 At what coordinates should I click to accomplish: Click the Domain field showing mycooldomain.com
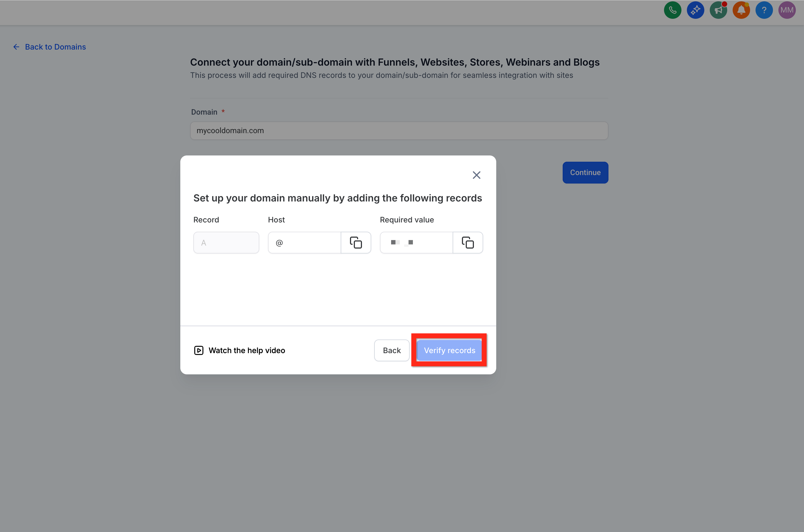[399, 131]
